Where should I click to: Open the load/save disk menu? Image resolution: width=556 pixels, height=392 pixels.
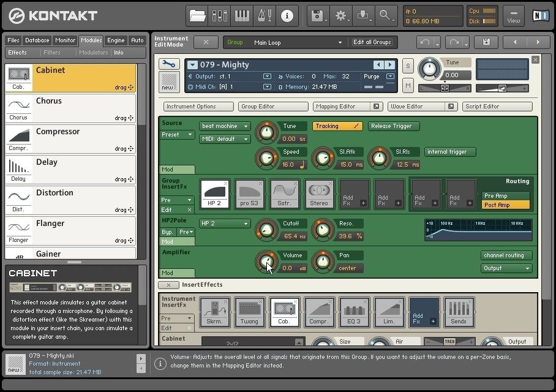[x=318, y=15]
